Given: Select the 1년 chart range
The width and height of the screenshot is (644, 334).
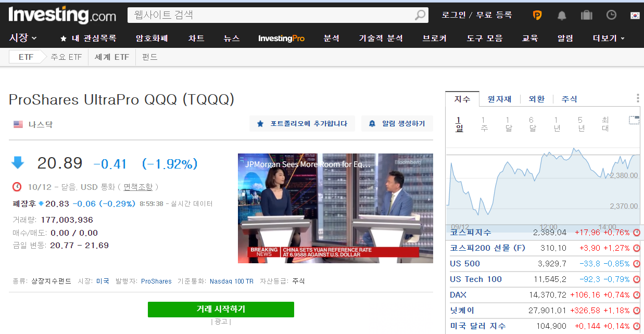Looking at the screenshot, I should point(557,124).
